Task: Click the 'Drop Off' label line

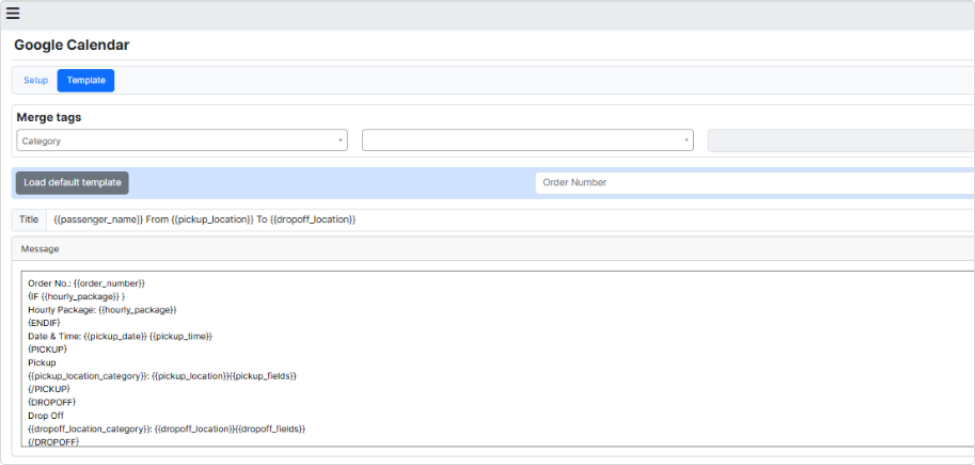Action: click(46, 415)
